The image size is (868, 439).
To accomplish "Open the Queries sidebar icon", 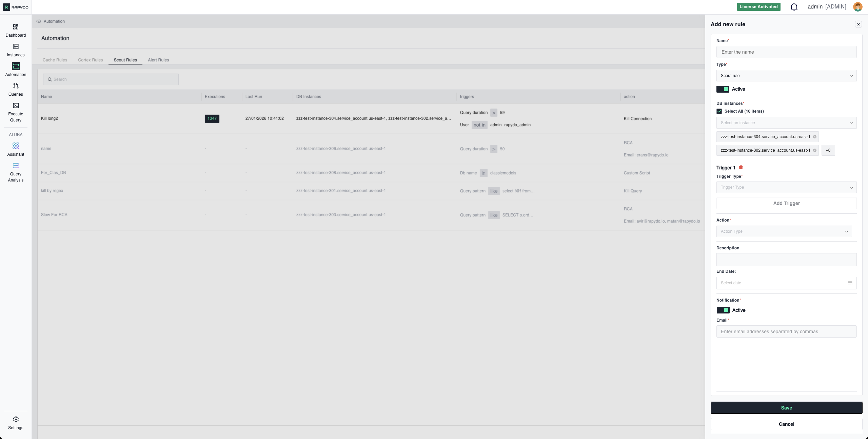I will pos(16,86).
